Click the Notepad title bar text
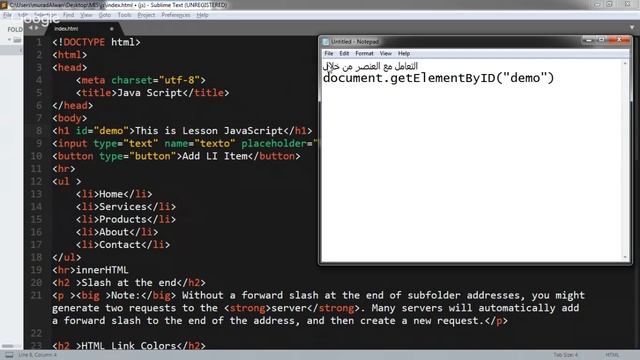Image resolution: width=640 pixels, height=360 pixels. [355, 42]
